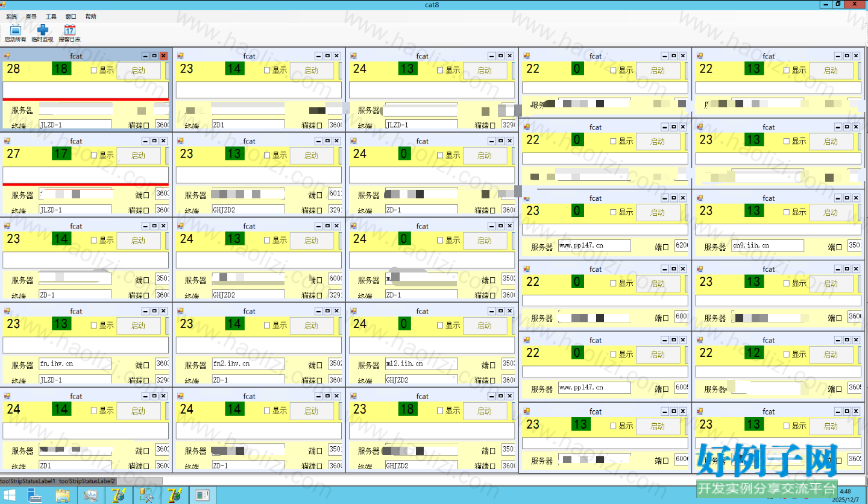Open the 工具 menu

pos(51,16)
